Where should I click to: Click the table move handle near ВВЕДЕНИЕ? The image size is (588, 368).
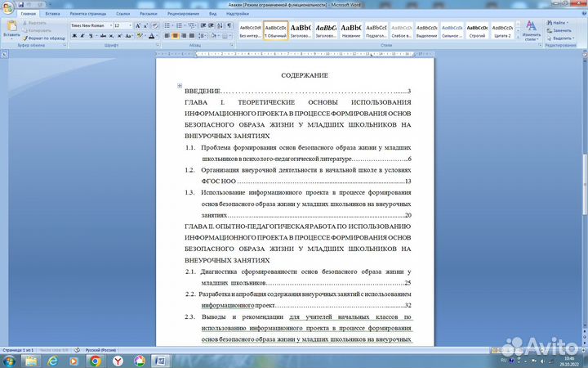click(180, 86)
